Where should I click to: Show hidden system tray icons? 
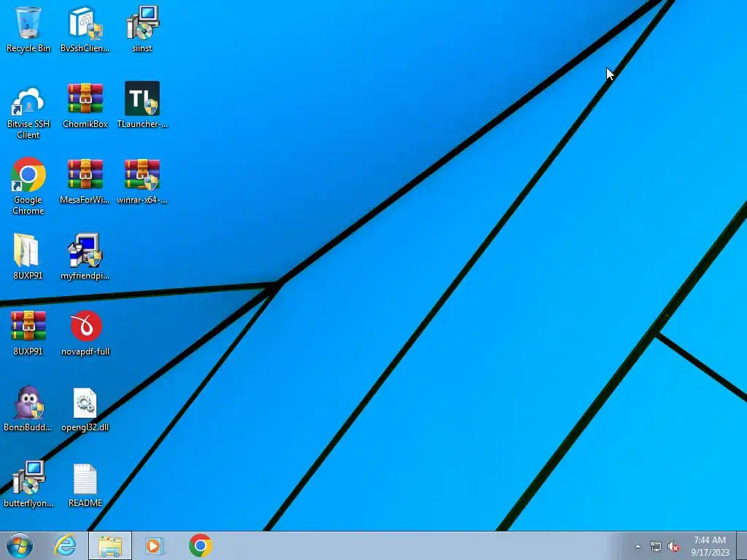pos(638,546)
